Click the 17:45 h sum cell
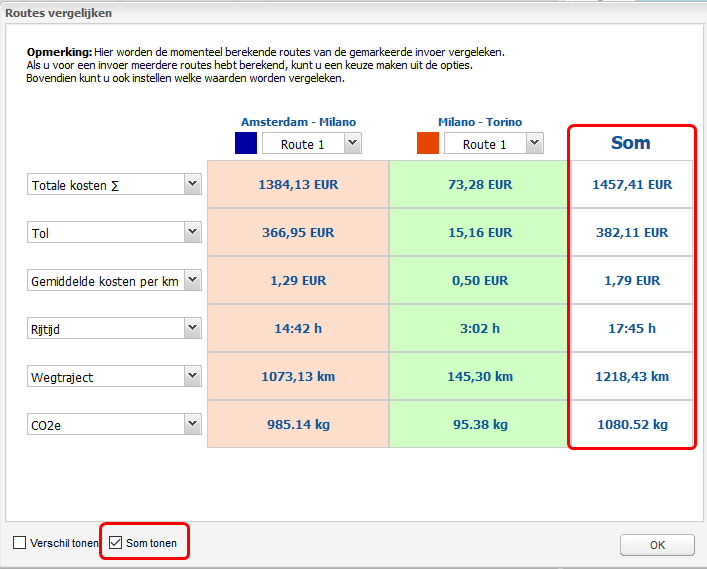The width and height of the screenshot is (707, 569). click(x=632, y=328)
